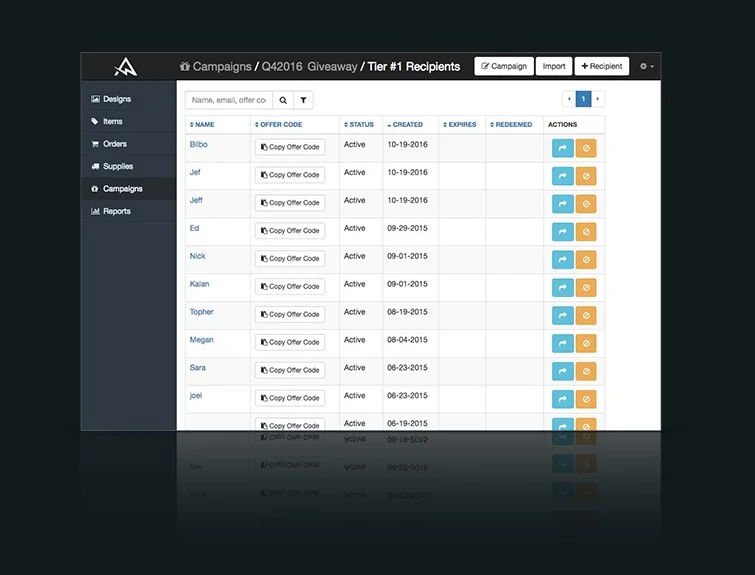Sort table by Created column
The image size is (755, 575).
405,124
